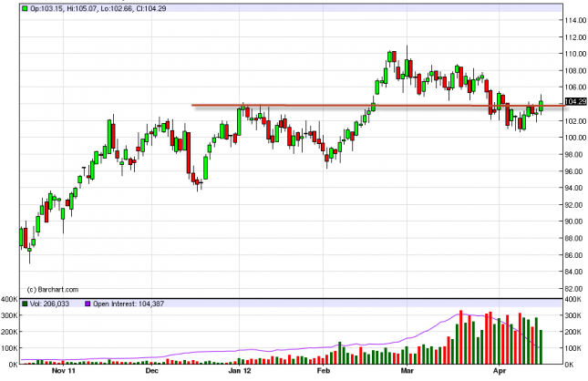
Task: Click the 'Nov 11' date axis label
Action: pyautogui.click(x=64, y=371)
